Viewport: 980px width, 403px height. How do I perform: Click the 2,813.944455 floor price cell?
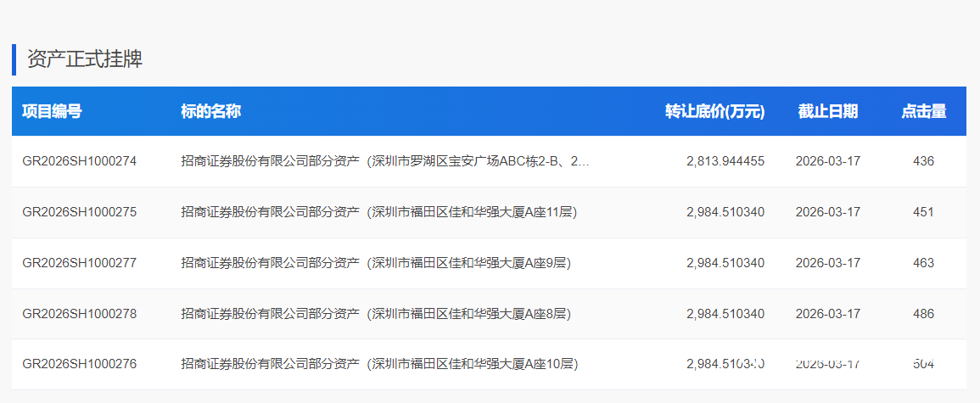[725, 161]
